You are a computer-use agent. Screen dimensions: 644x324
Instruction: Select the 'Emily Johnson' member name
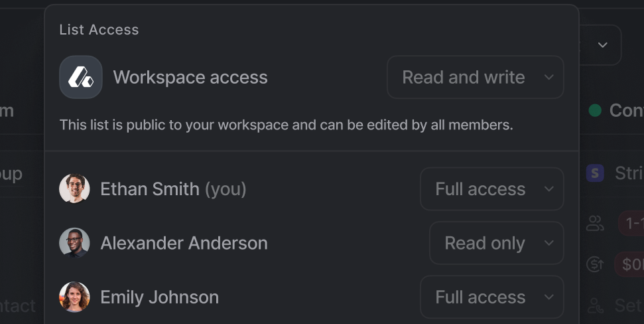(x=159, y=297)
